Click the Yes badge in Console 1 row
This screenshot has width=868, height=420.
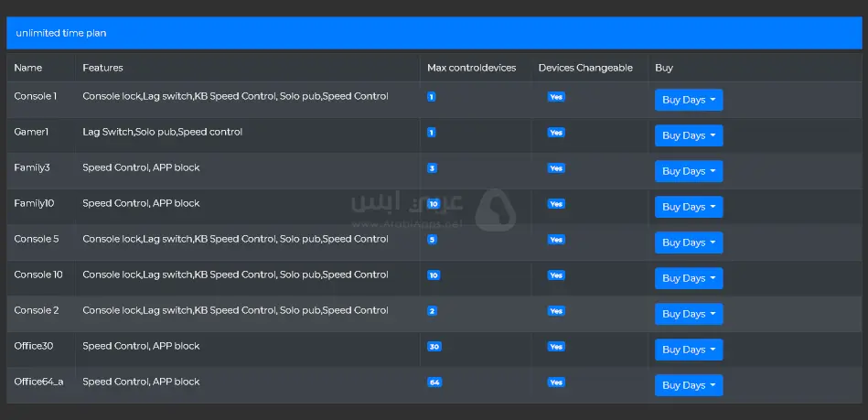coord(556,97)
